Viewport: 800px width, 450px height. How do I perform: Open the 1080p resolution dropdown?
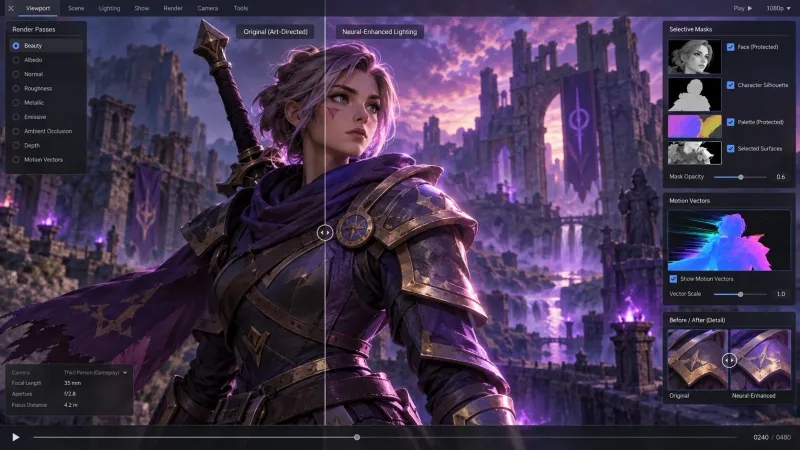778,8
